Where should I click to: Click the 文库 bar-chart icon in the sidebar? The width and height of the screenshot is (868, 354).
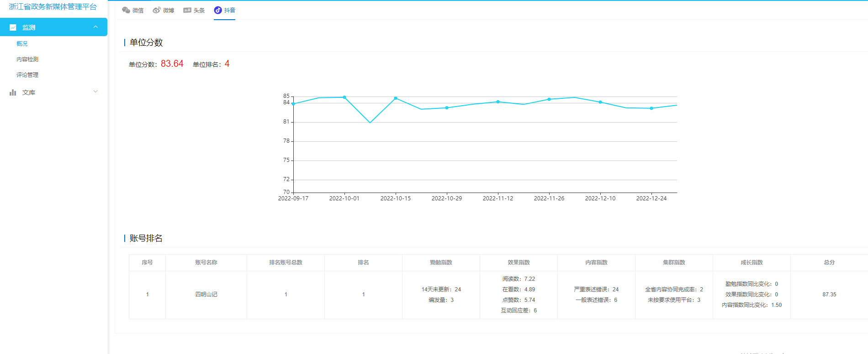13,92
